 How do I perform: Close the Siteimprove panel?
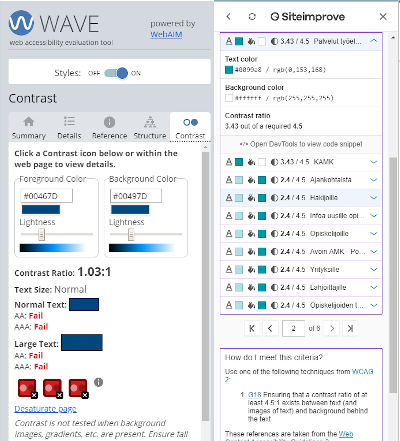[x=383, y=17]
